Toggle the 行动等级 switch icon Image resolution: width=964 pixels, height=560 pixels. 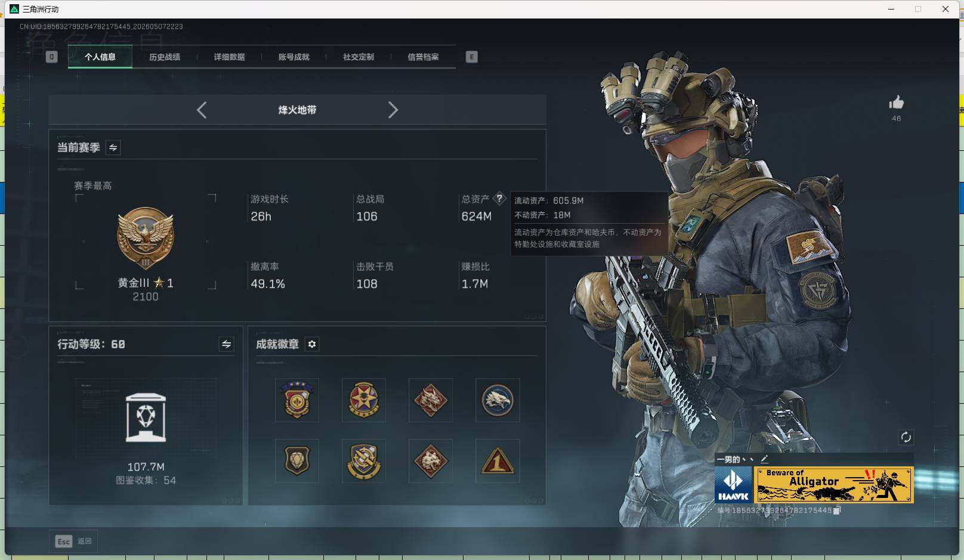tap(226, 344)
